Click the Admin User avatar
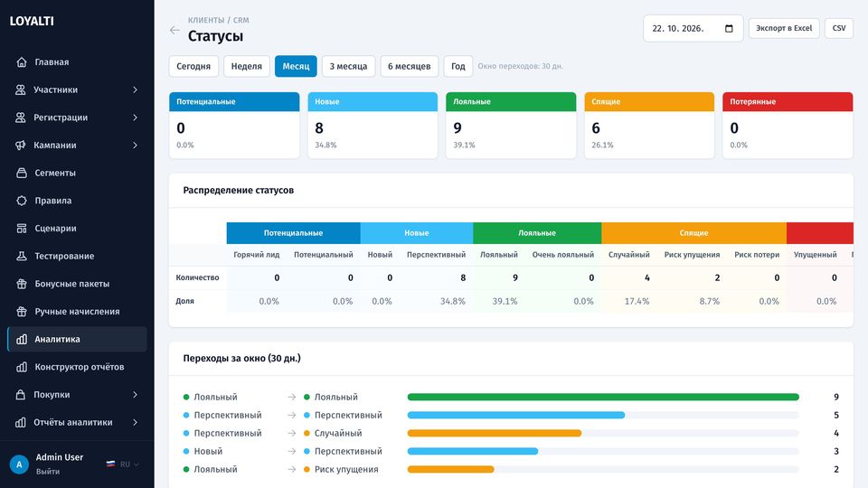This screenshot has width=868, height=488. (x=19, y=465)
